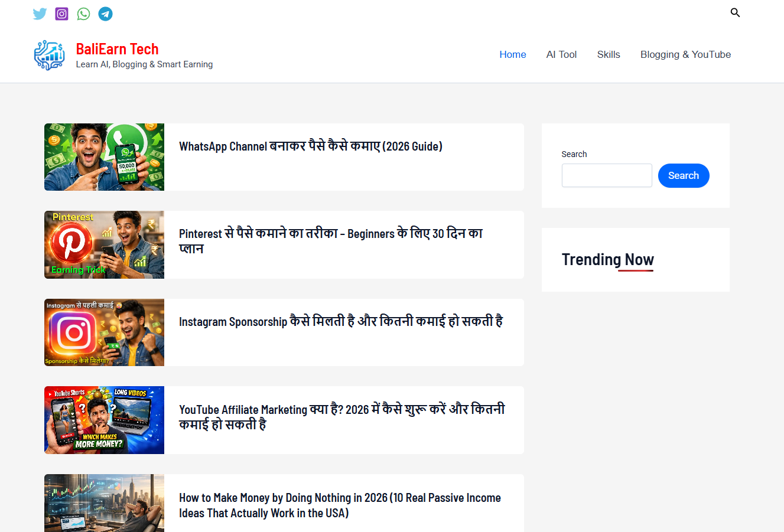This screenshot has width=784, height=532.
Task: Click the Search label above the field
Action: click(574, 154)
